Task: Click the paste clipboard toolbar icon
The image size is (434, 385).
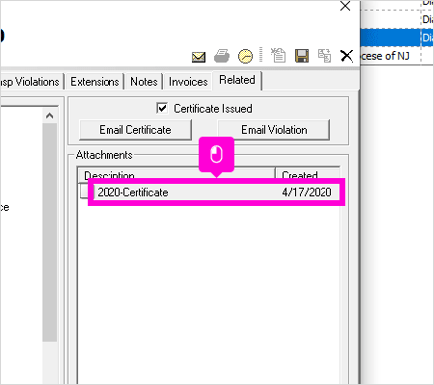Action: tap(278, 55)
